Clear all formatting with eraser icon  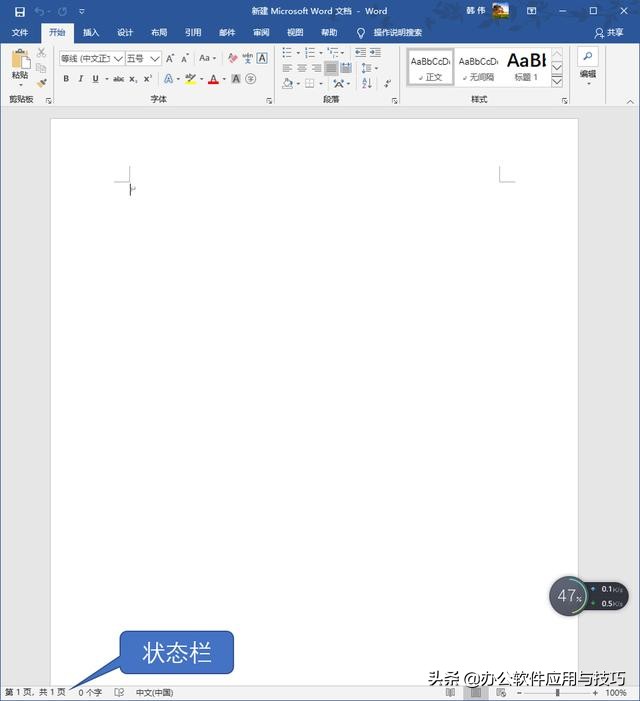point(233,58)
